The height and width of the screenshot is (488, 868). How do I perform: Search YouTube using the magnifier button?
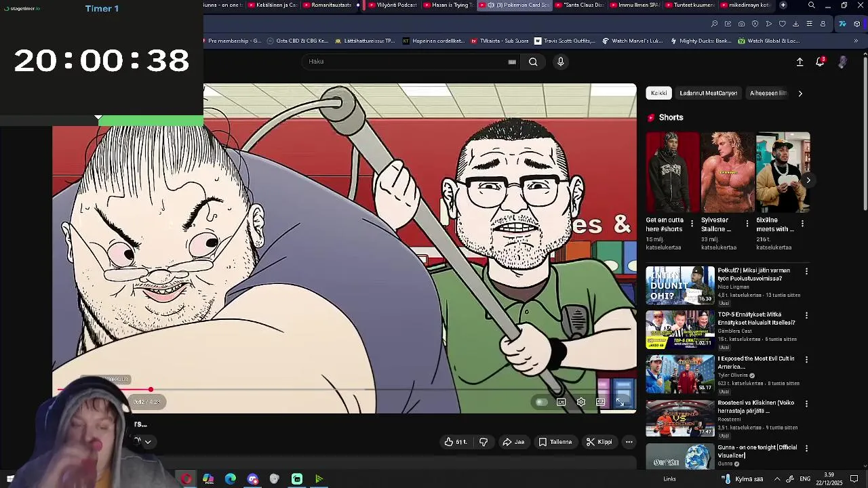coord(533,62)
